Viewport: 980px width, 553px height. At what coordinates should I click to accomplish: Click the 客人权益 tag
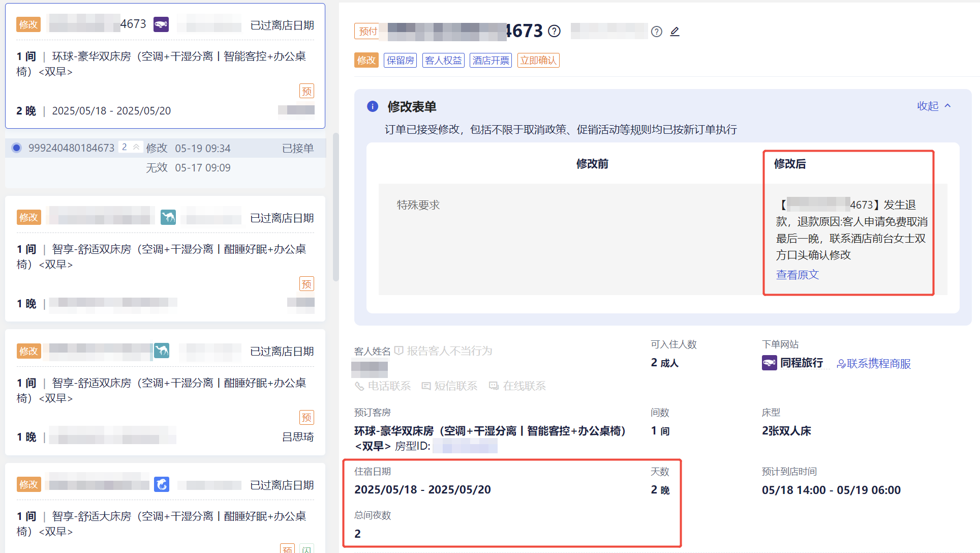443,61
